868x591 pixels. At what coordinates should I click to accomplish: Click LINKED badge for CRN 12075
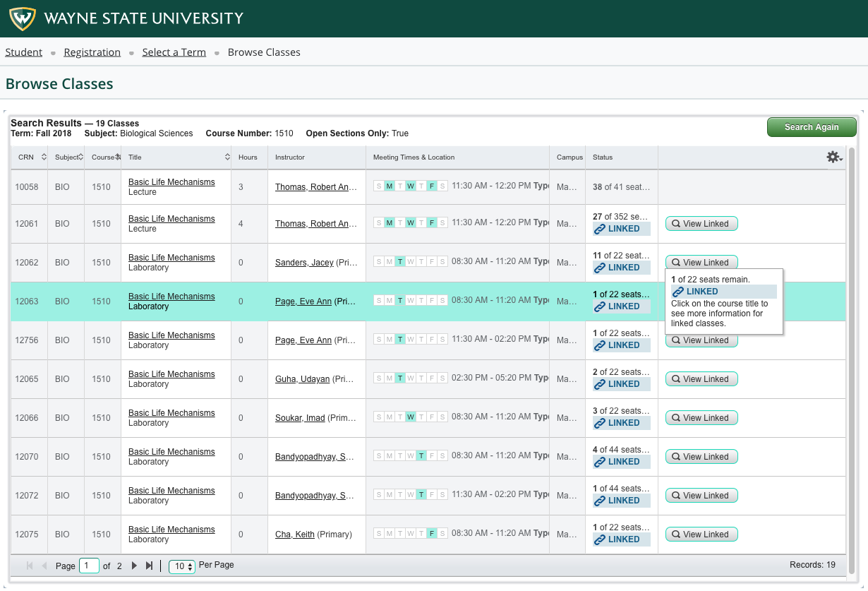pyautogui.click(x=622, y=539)
